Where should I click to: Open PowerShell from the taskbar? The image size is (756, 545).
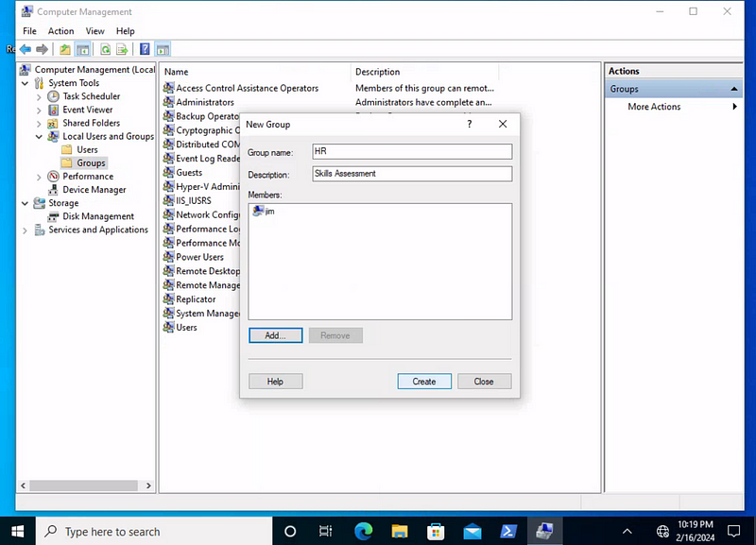click(x=508, y=531)
